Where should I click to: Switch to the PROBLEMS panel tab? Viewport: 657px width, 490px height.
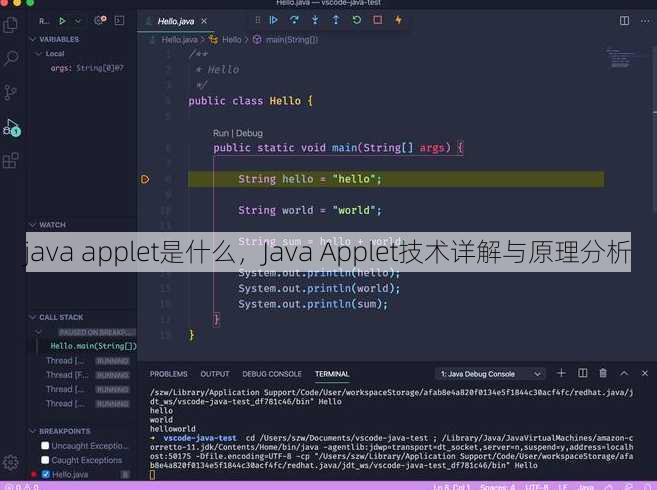click(168, 373)
